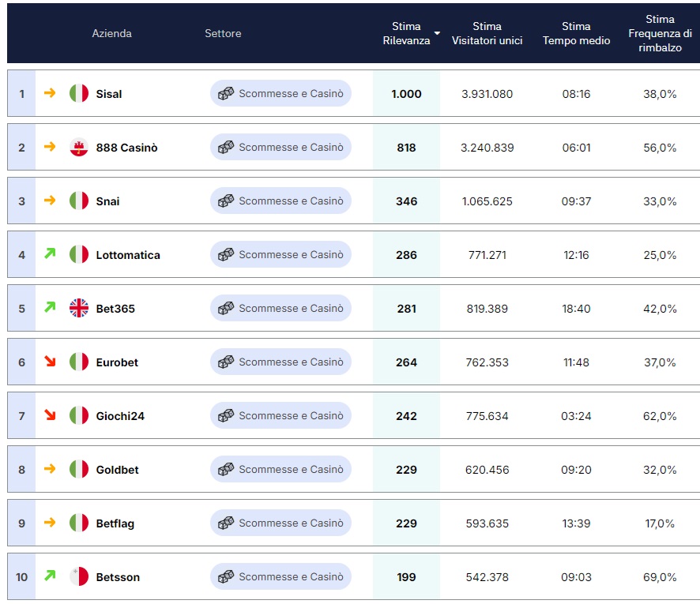Select bounce rate 17,0%
Viewport: 700px width, 604px height.
[660, 523]
